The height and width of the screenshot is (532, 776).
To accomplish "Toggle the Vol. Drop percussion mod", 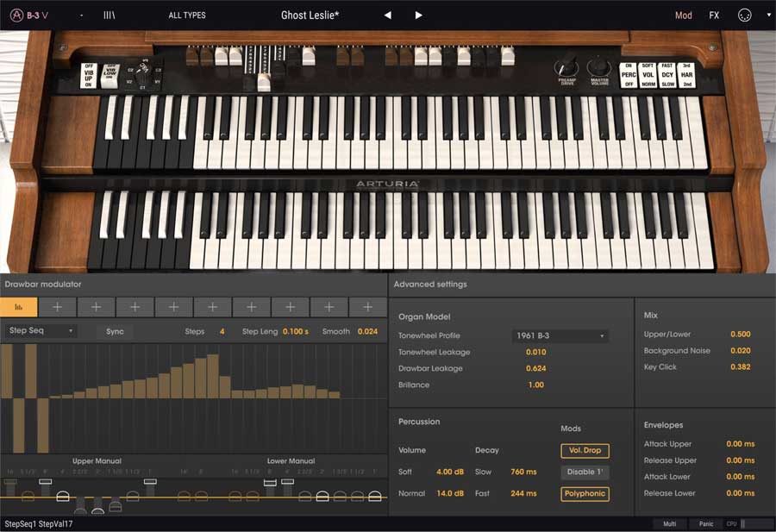I will tap(585, 450).
